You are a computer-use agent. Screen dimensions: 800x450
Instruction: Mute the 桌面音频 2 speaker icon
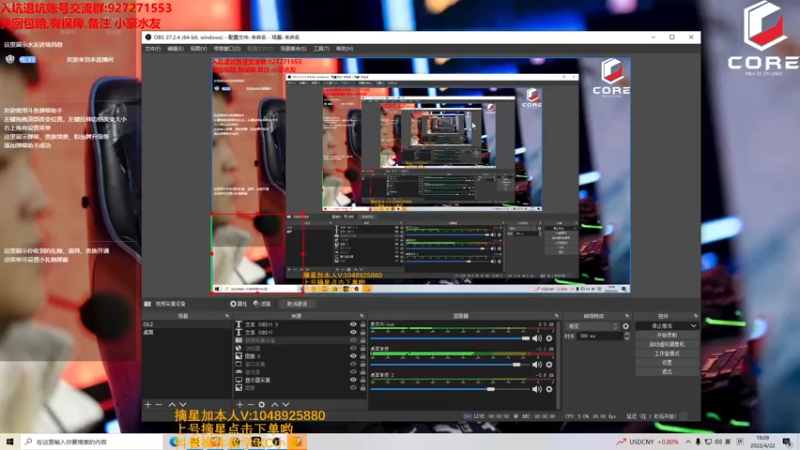click(537, 389)
